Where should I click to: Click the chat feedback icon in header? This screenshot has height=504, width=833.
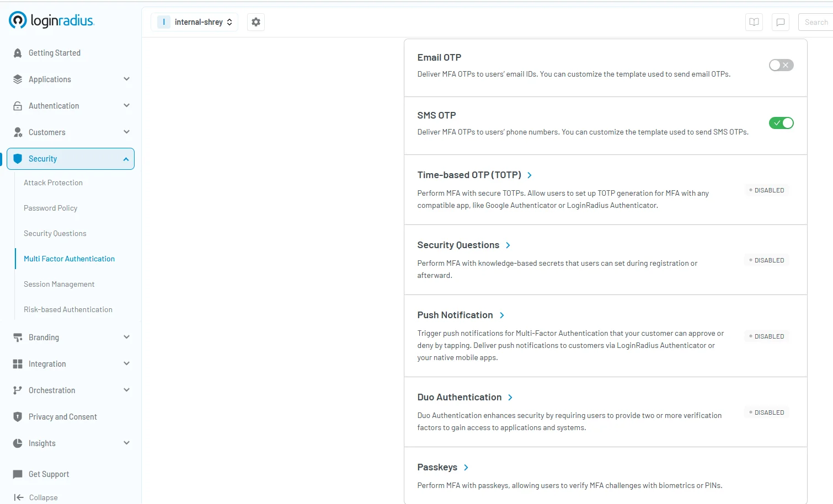tap(780, 22)
